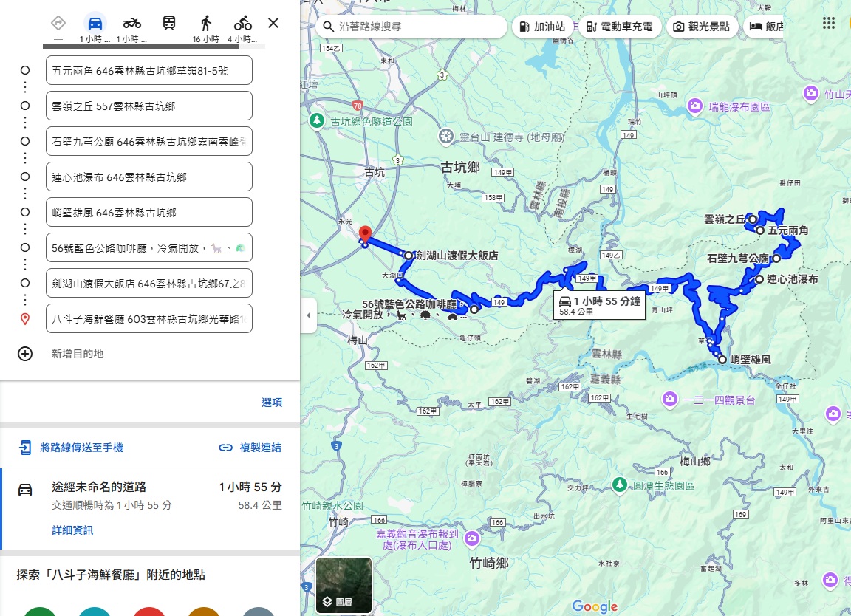Open the 圖層 layers thumbnail
The width and height of the screenshot is (851, 616).
tap(344, 585)
